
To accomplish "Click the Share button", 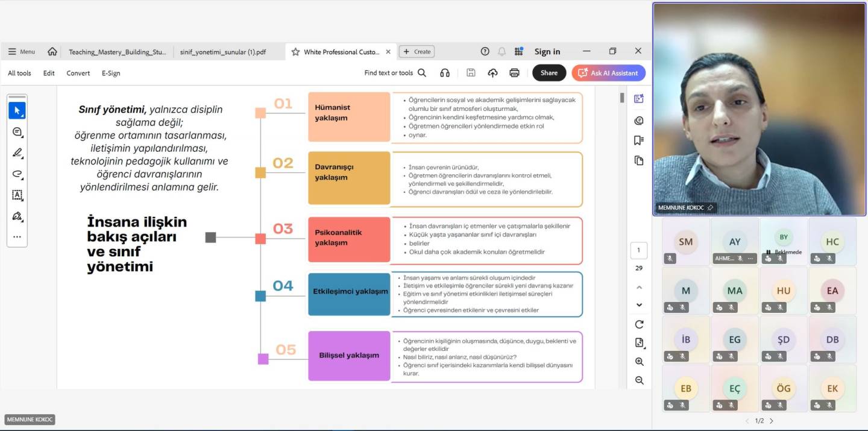I will point(549,73).
